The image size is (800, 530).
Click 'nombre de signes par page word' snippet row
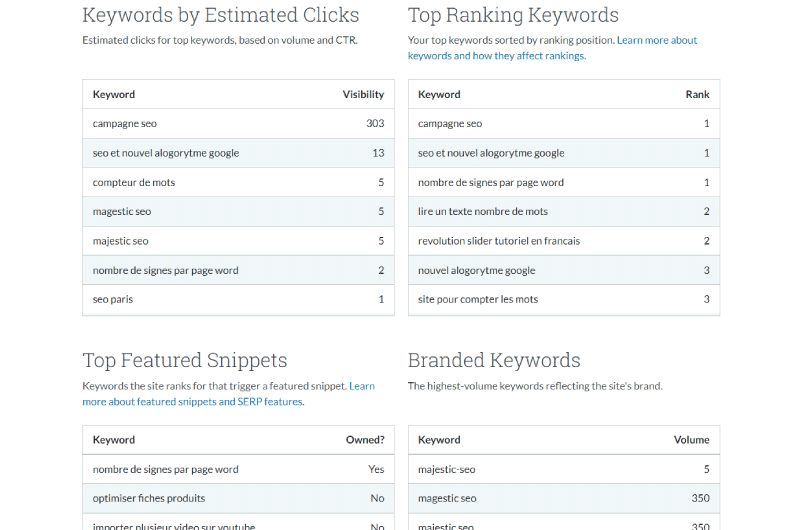click(x=238, y=469)
